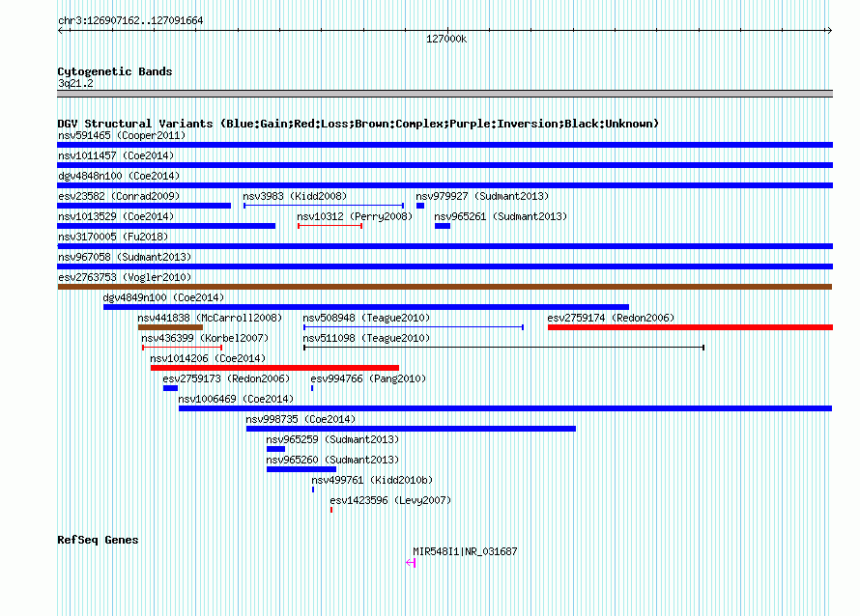Select the esv2763753 (Vogler2010) label
Image resolution: width=860 pixels, height=616 pixels.
[125, 277]
